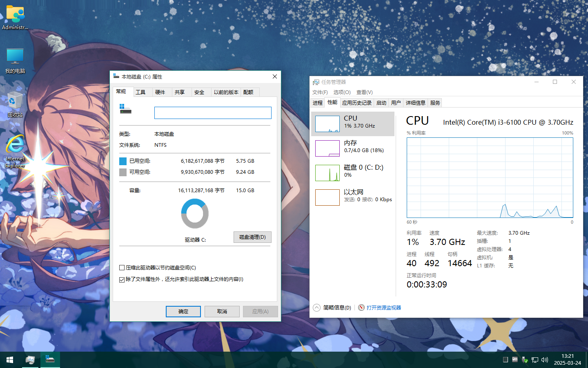Select the 我的电脑 desktop icon

15,61
